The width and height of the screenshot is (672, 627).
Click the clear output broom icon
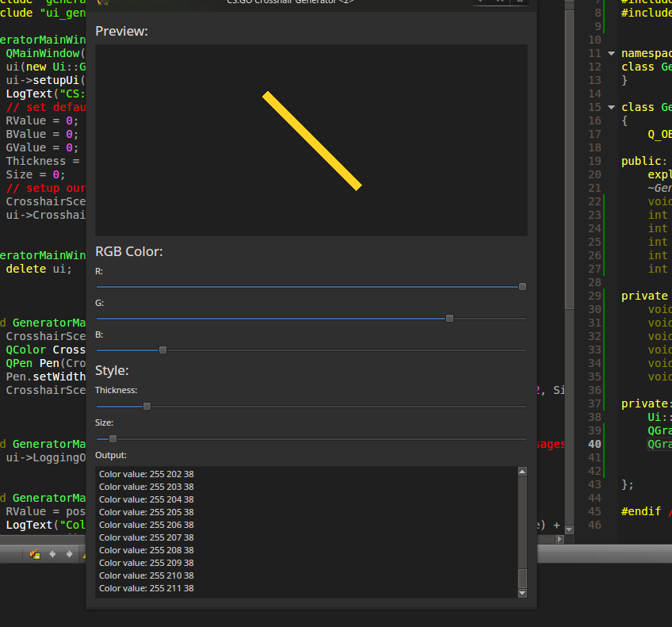click(x=35, y=554)
